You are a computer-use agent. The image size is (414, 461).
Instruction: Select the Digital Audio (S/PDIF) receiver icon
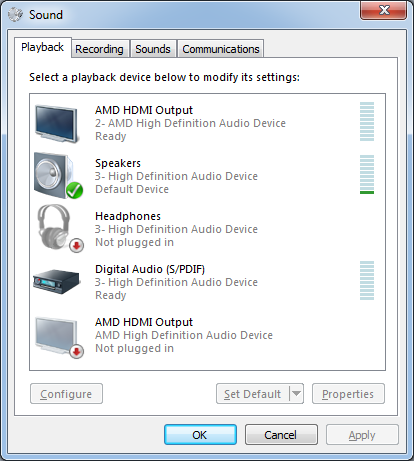(57, 282)
